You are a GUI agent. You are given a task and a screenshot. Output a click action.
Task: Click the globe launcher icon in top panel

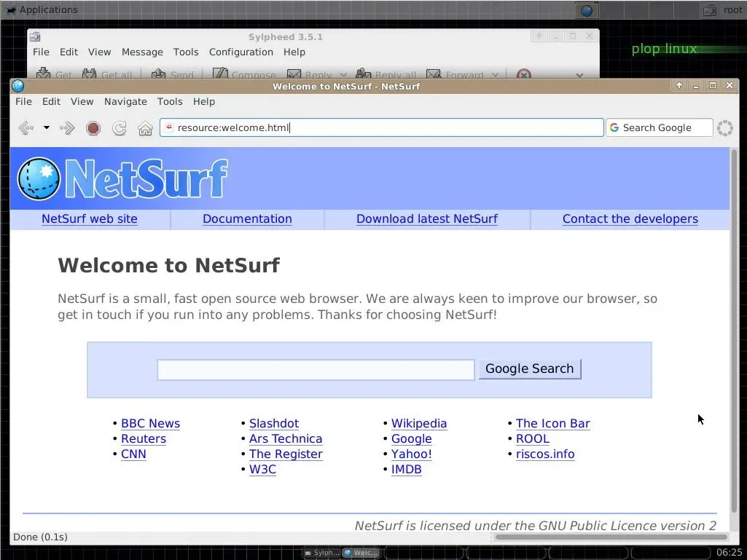pyautogui.click(x=587, y=10)
